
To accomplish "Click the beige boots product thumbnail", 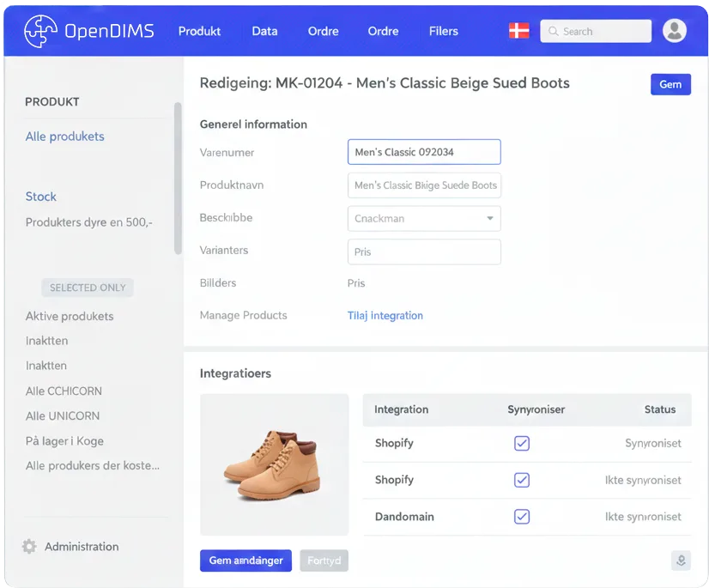I will click(274, 464).
